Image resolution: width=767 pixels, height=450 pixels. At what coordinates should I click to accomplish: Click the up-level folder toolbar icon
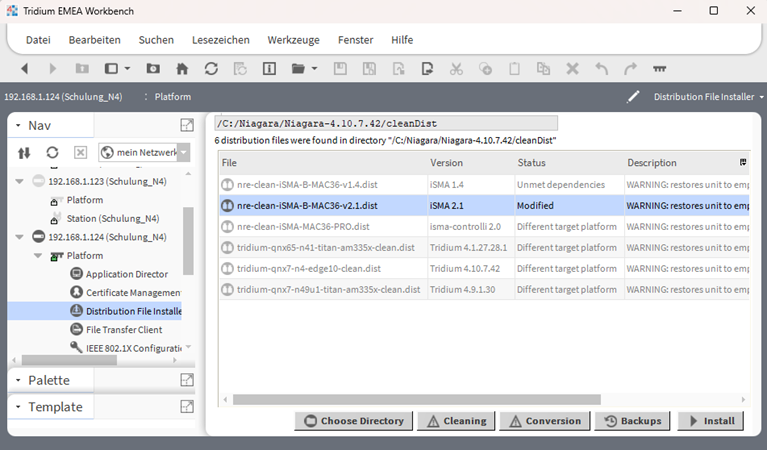(82, 68)
